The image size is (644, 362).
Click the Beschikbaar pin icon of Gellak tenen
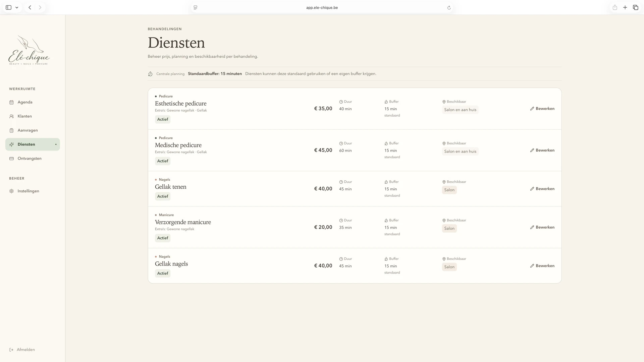click(x=444, y=182)
